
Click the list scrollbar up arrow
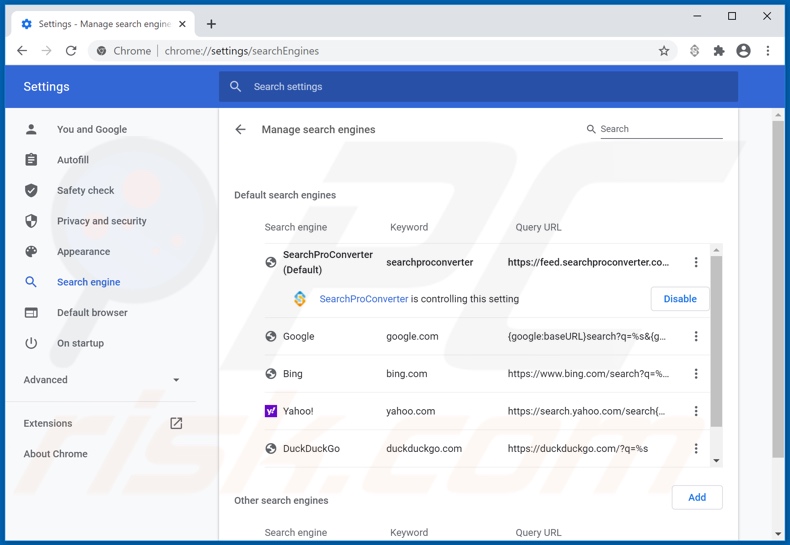tap(716, 250)
